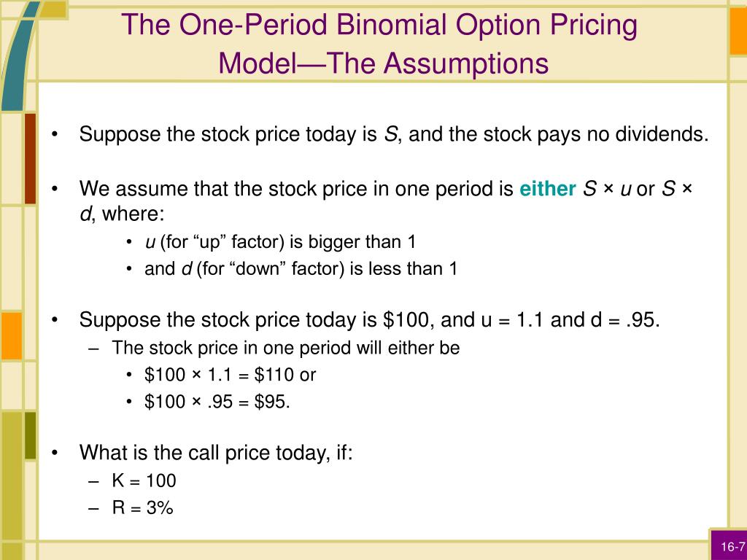Click 'What is the call price today' bullet
This screenshot has height=560, width=747.
click(x=216, y=452)
